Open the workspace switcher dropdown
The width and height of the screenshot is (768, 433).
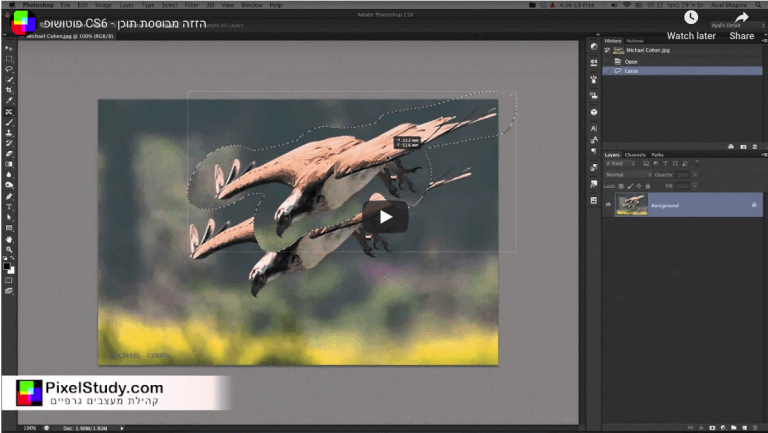(x=738, y=25)
